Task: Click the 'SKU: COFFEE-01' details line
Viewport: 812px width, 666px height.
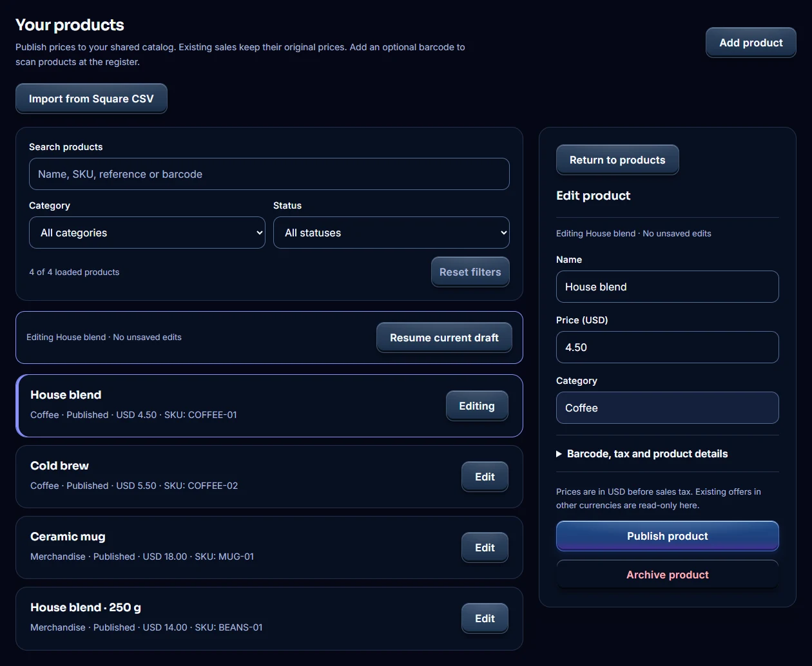Action: pos(133,415)
